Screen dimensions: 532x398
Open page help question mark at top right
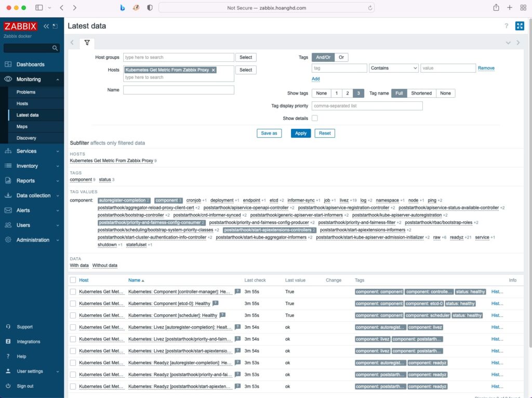point(506,26)
